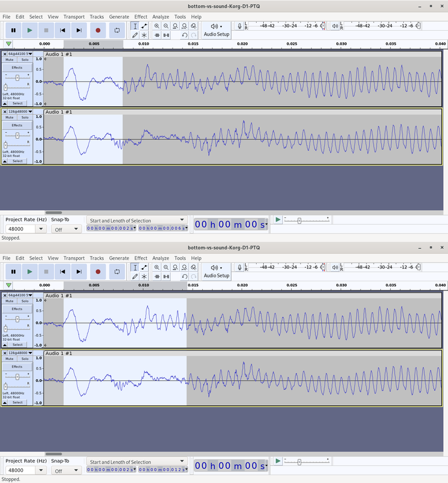Silence audio selection in upper window
Image resolution: width=448 pixels, height=483 pixels.
pos(166,35)
